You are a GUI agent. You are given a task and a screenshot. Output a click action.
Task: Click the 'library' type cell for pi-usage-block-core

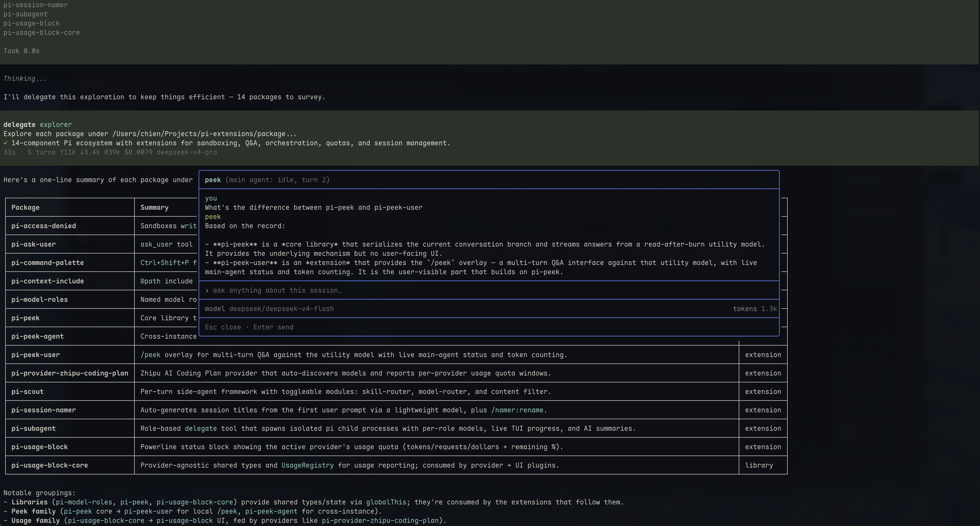pos(763,465)
